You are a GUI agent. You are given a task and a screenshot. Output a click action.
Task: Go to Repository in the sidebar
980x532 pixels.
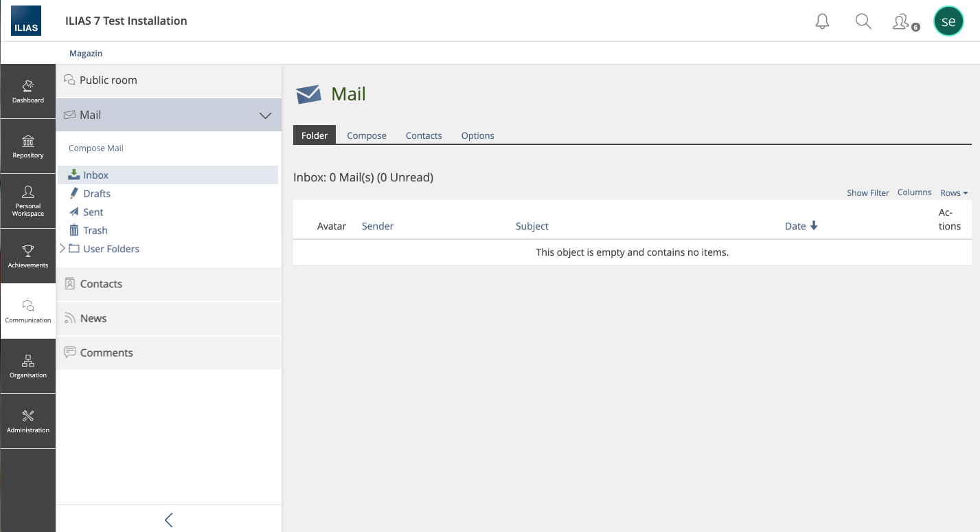tap(28, 146)
